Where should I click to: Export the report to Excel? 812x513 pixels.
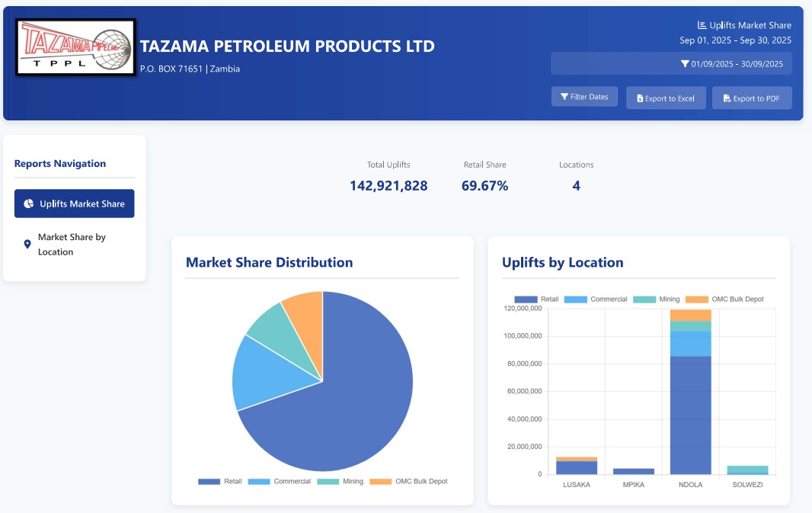tap(666, 98)
